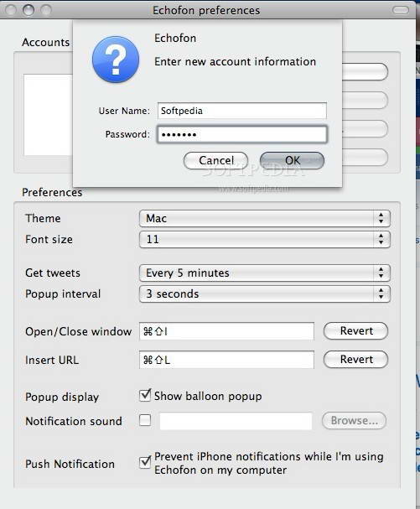This screenshot has width=420, height=509.
Task: Open the Popup interval dropdown
Action: (x=265, y=293)
